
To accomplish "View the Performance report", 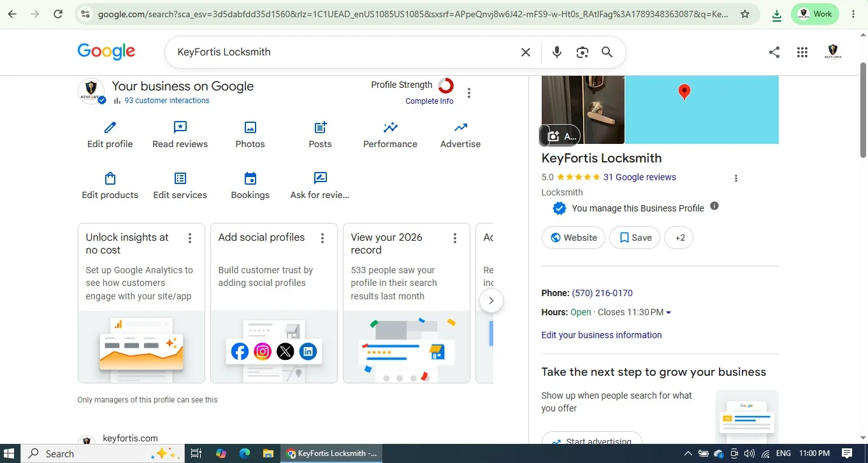I will [391, 135].
